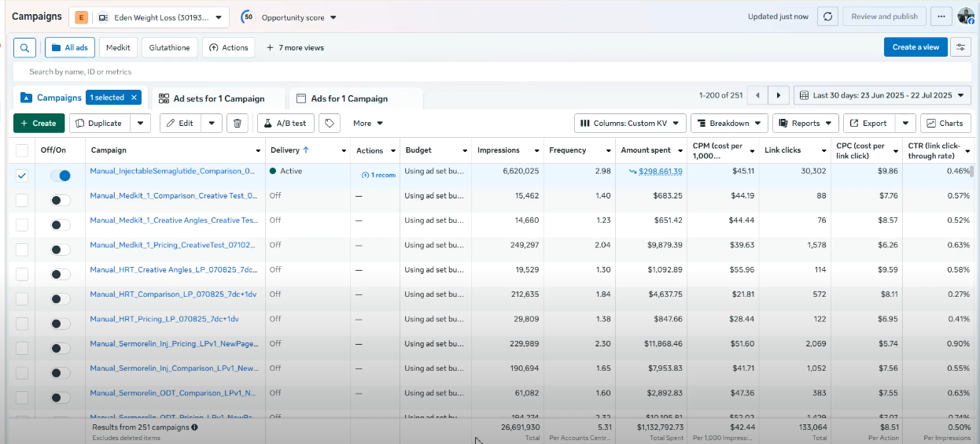
Task: Go to next page of campaigns
Action: 778,95
